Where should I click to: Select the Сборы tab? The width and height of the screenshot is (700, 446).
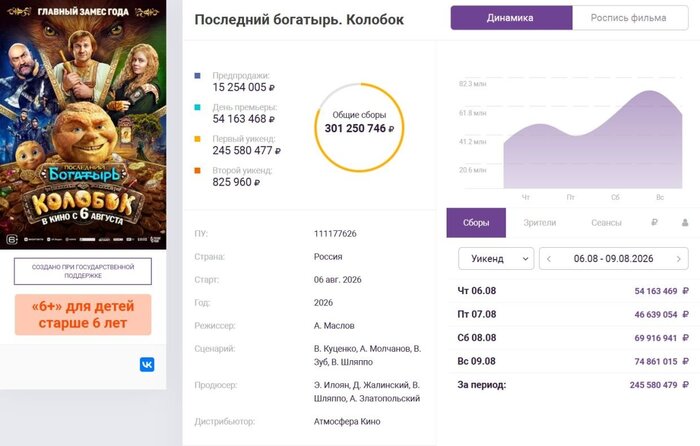click(476, 222)
